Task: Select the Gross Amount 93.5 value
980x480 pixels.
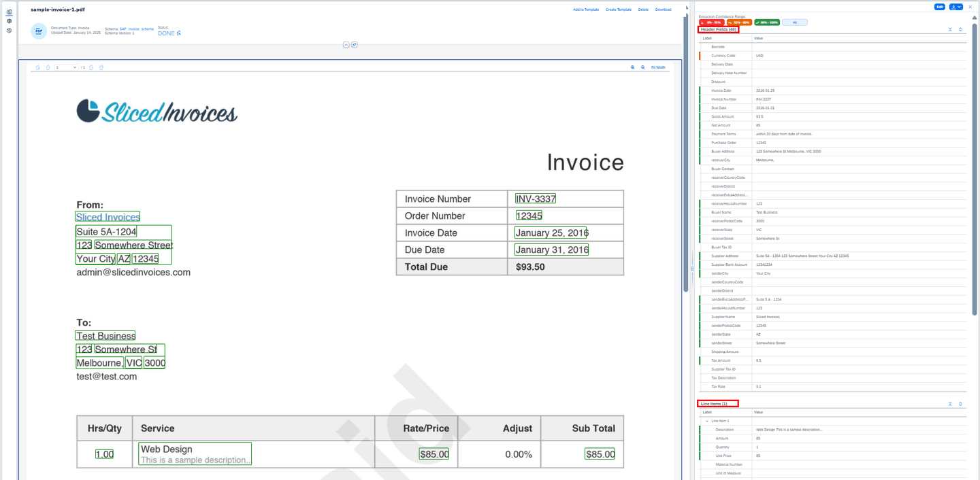Action: 759,117
